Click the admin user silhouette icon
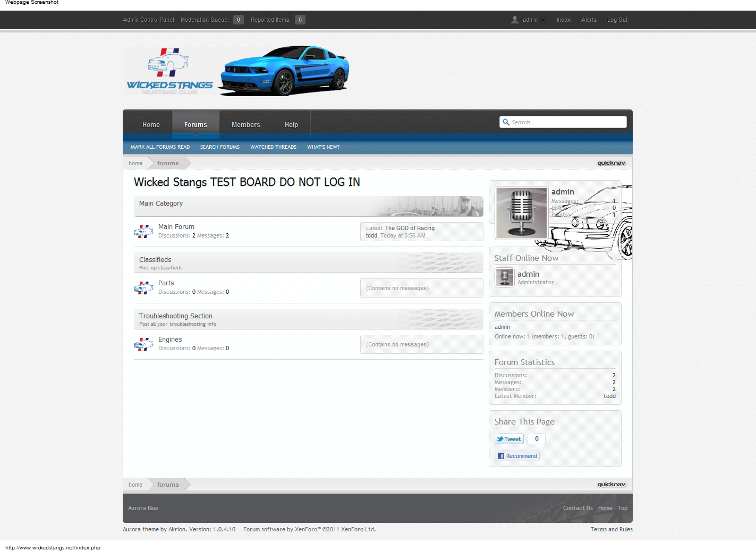This screenshot has height=551, width=756. point(515,20)
